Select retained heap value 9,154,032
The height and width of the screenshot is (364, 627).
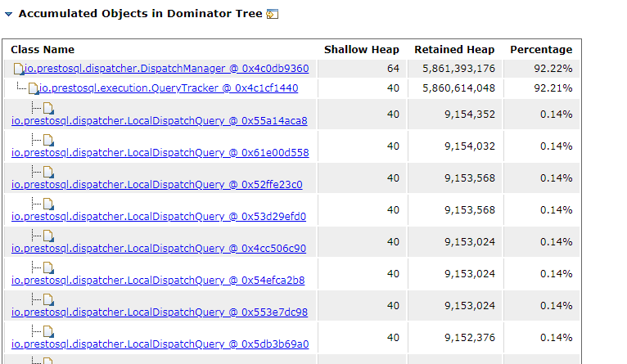(x=470, y=146)
